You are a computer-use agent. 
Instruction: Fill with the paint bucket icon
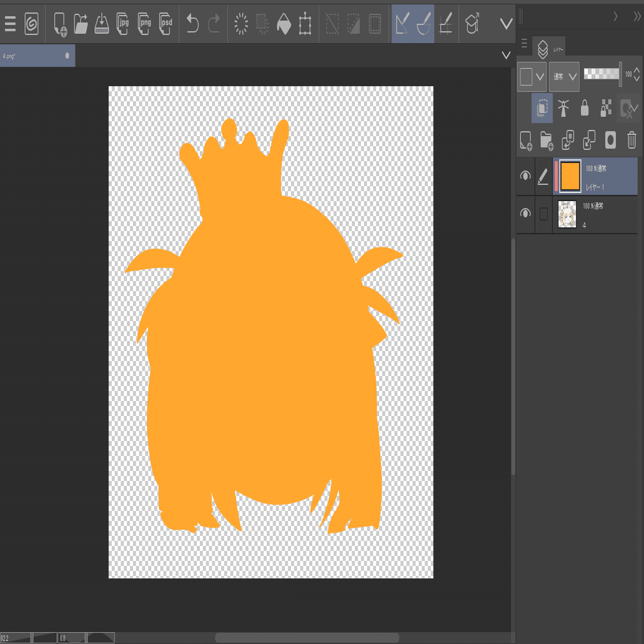click(284, 23)
